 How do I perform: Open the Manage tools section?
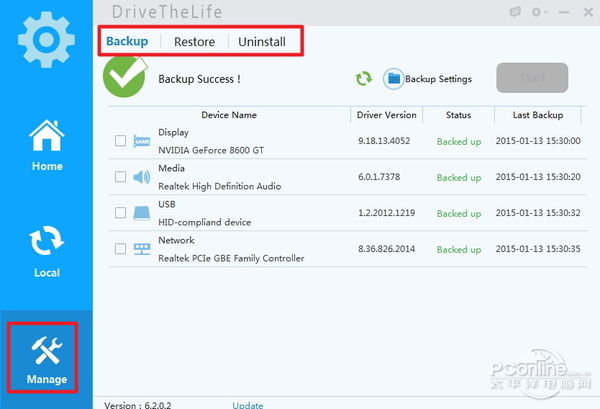(47, 360)
